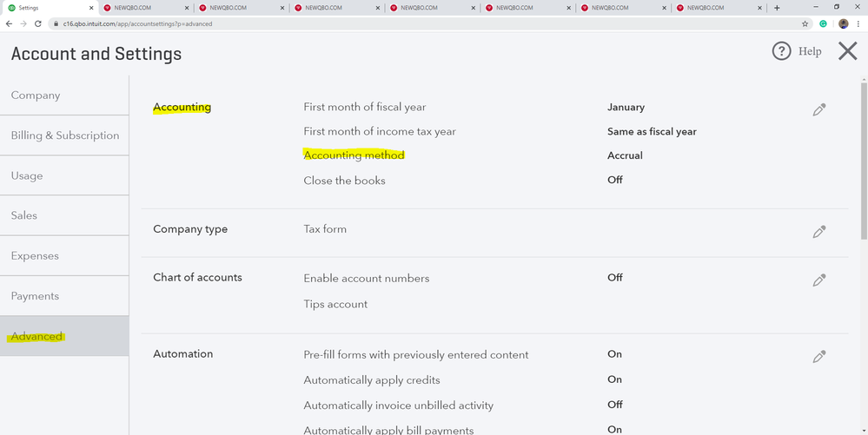Click the browser profile avatar

coord(843,23)
